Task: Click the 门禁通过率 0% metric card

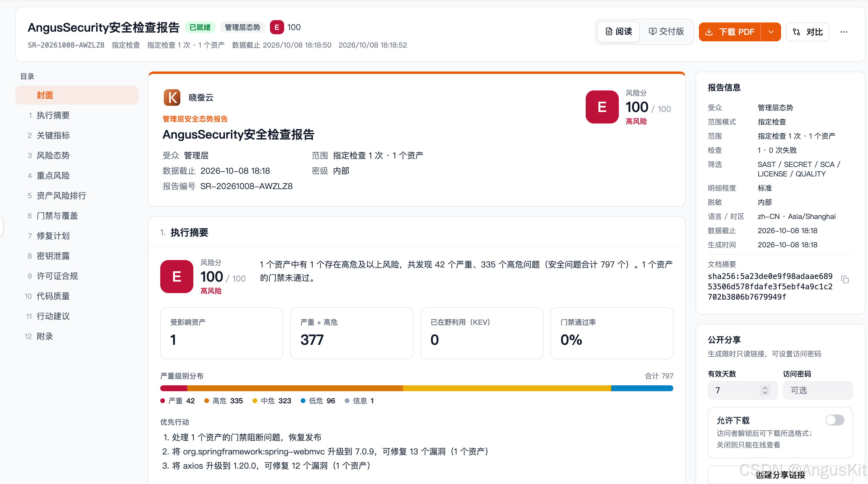Action: pos(612,333)
